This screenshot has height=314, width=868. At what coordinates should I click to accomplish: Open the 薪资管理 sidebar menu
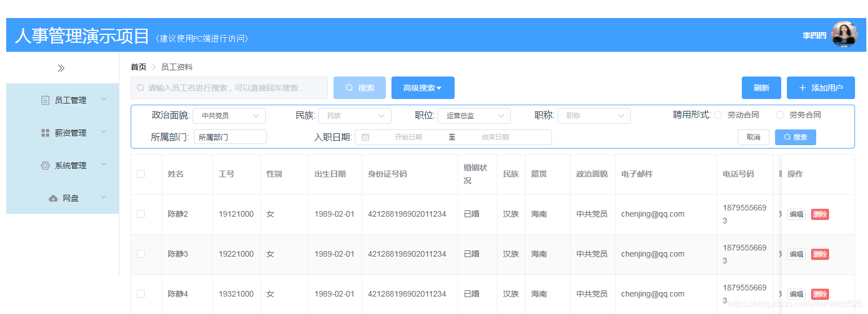pyautogui.click(x=63, y=133)
